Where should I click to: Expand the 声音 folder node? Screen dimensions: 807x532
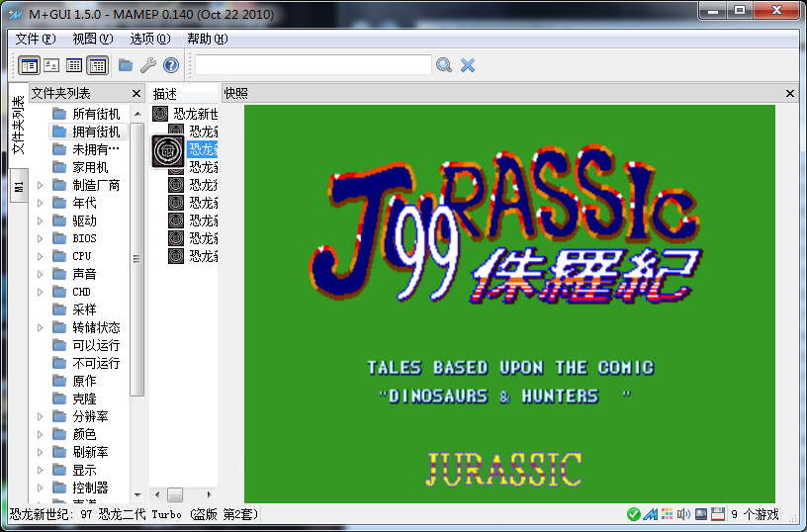click(x=41, y=274)
